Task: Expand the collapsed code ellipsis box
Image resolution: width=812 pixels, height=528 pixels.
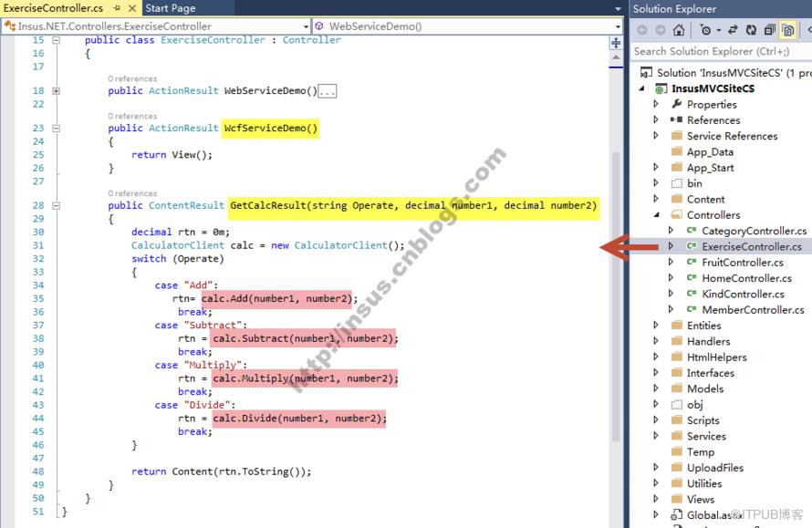Action: pos(328,91)
